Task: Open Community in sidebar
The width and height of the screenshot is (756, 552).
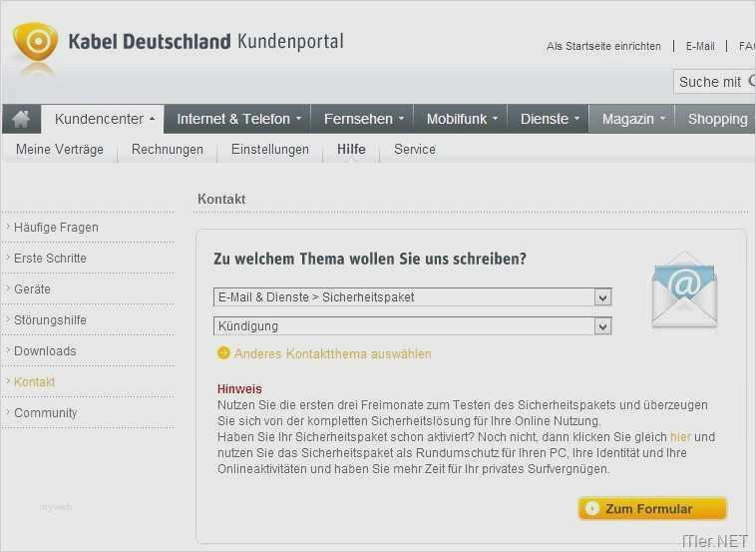Action: 45,413
